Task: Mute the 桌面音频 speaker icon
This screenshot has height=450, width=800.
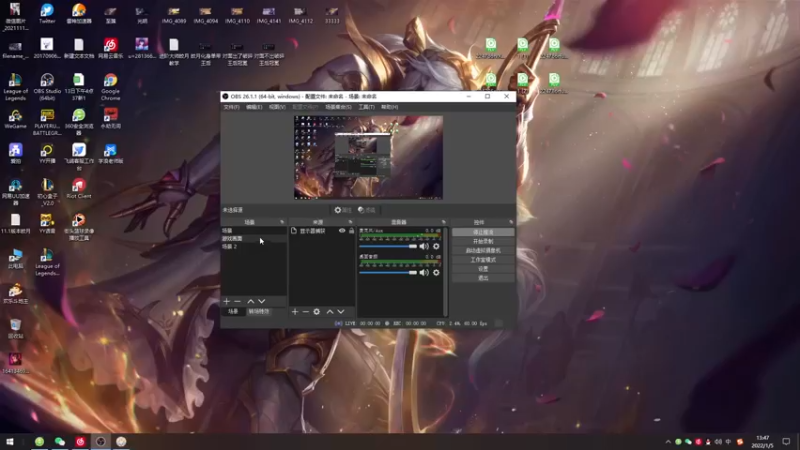Action: pyautogui.click(x=424, y=272)
